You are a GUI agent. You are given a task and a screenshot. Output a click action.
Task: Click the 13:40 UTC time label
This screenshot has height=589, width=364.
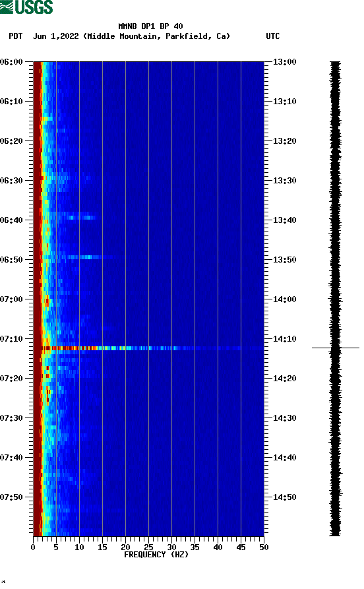(284, 220)
